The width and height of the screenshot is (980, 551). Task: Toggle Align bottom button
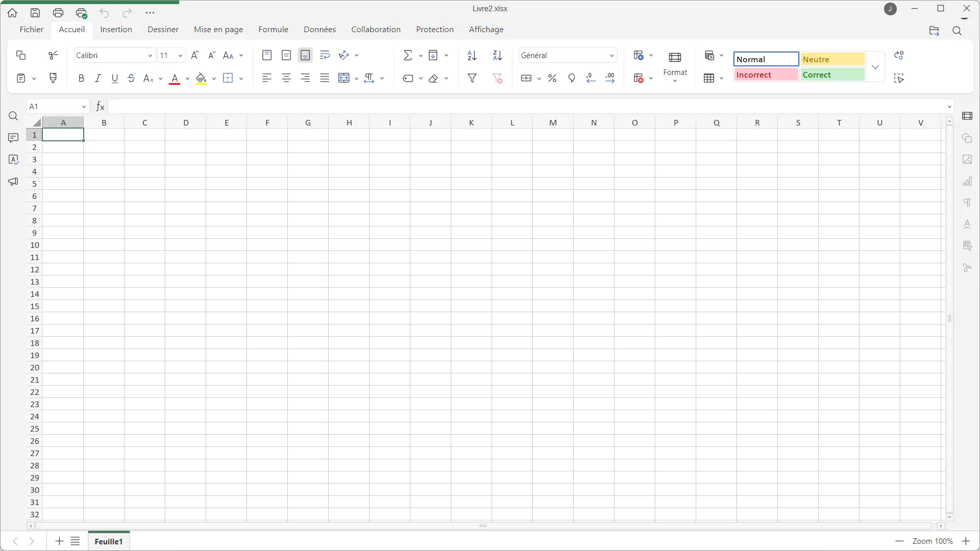pyautogui.click(x=305, y=55)
